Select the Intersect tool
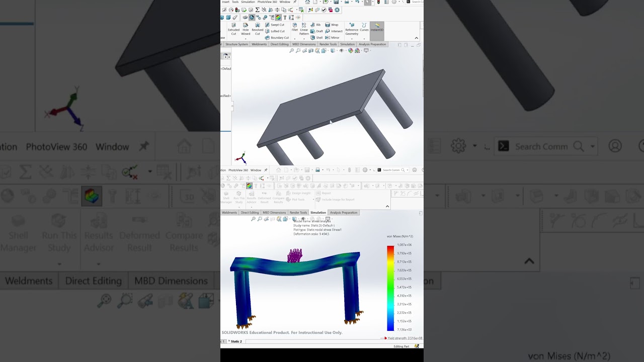The height and width of the screenshot is (362, 644). 334,31
